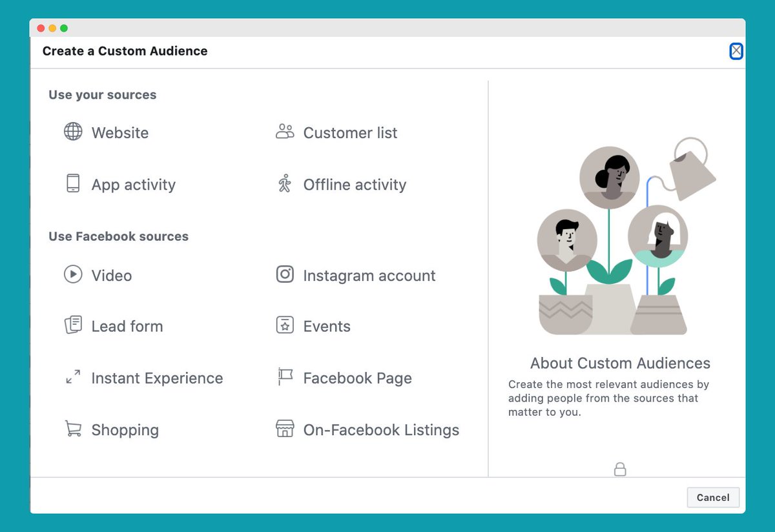This screenshot has height=532, width=775.
Task: Open the Lead form source
Action: (127, 327)
